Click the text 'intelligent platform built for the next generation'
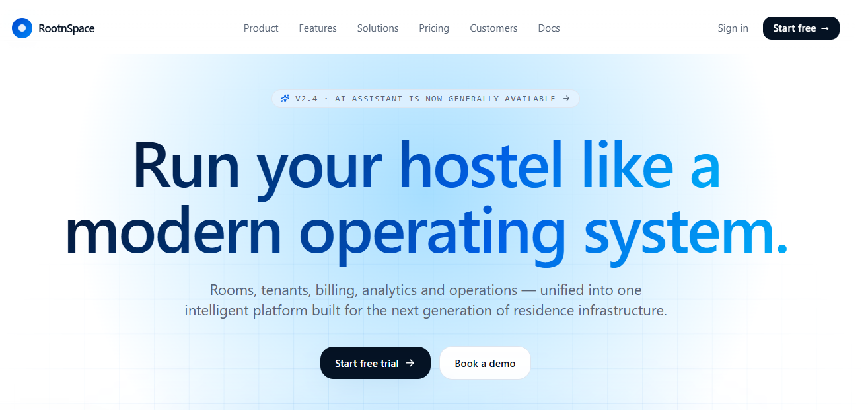The height and width of the screenshot is (410, 868). pyautogui.click(x=340, y=310)
